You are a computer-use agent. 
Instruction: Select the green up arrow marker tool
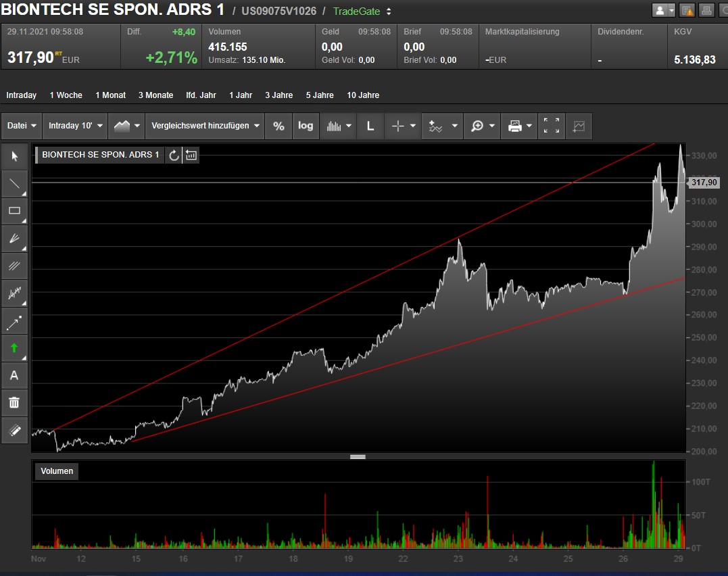[14, 348]
